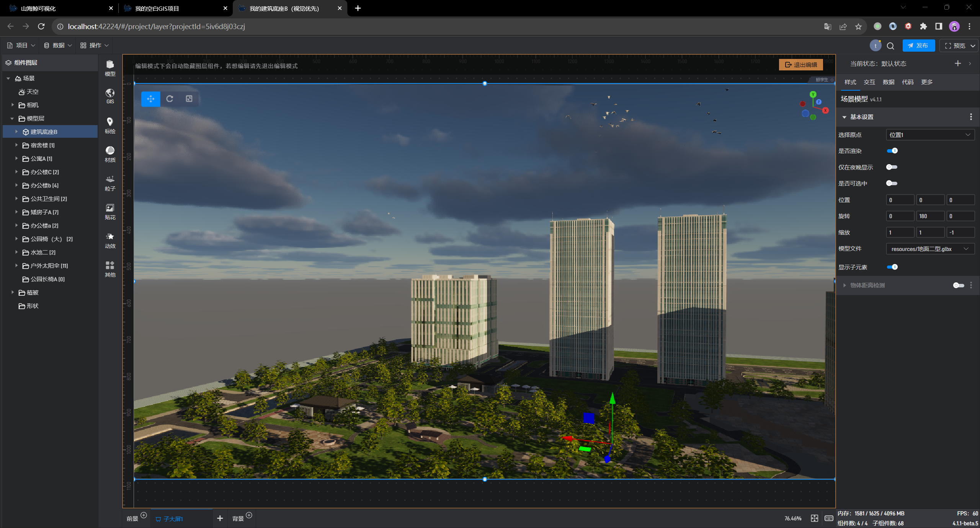Click the blue 发布 publish button
The image size is (980, 528).
[x=918, y=46]
